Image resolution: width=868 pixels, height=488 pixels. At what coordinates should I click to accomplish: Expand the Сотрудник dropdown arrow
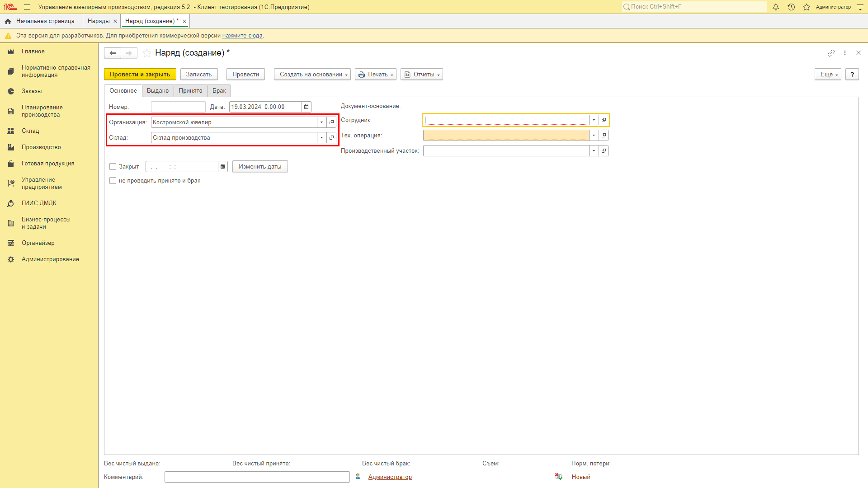[x=594, y=120]
